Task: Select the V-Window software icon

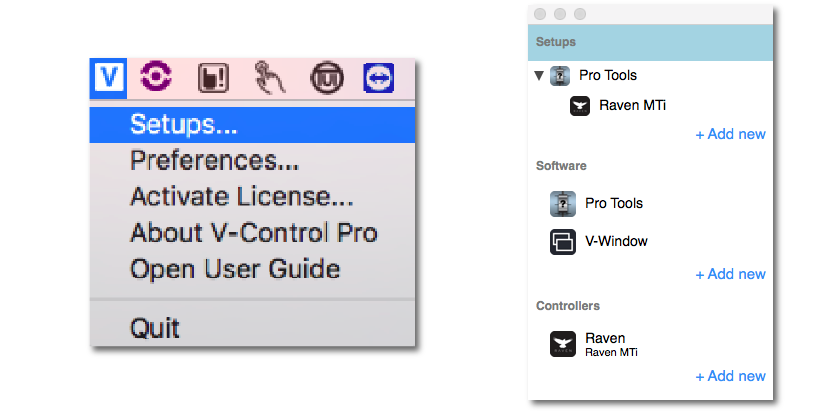Action: (563, 242)
